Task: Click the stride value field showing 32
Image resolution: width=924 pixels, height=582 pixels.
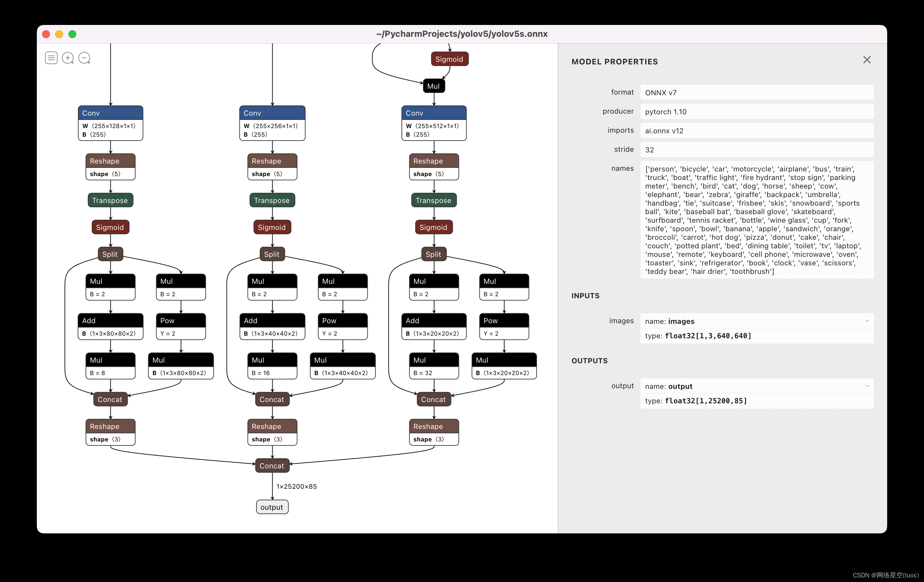Action: point(756,149)
